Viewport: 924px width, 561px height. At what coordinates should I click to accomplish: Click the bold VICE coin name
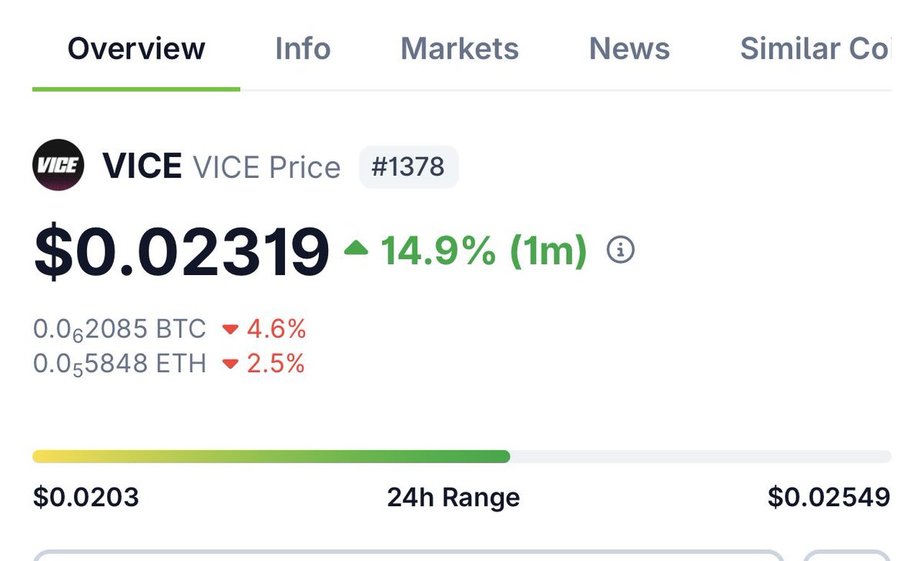[x=142, y=166]
